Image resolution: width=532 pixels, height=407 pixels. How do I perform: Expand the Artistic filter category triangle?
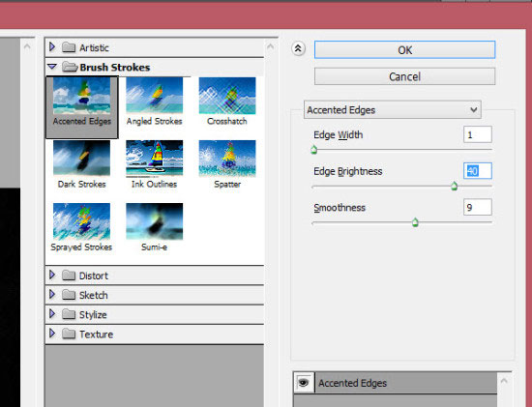tap(52, 46)
